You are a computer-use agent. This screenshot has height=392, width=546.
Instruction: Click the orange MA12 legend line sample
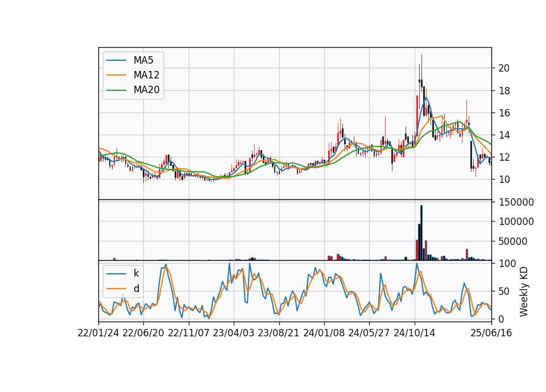116,75
